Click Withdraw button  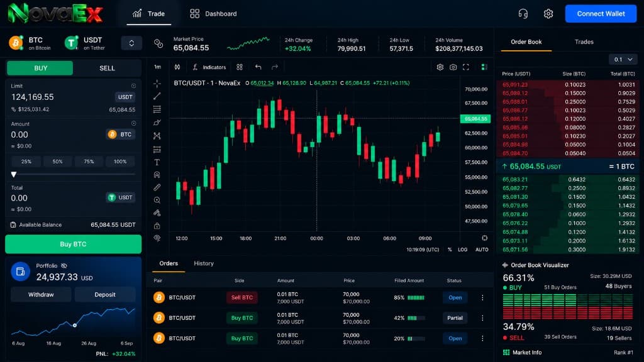[x=41, y=295]
